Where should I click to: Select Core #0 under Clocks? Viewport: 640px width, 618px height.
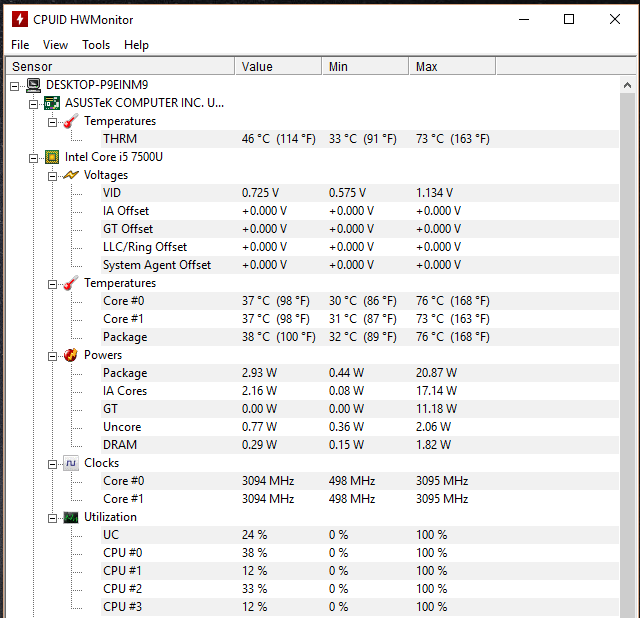[360, 481]
